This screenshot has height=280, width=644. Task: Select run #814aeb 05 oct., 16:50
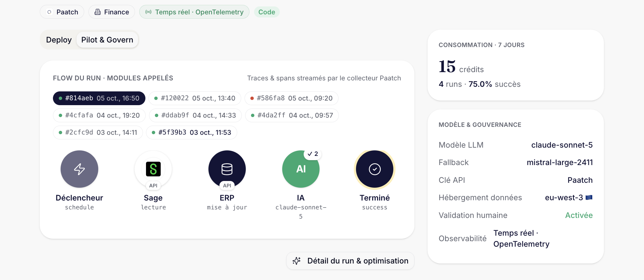tap(99, 98)
